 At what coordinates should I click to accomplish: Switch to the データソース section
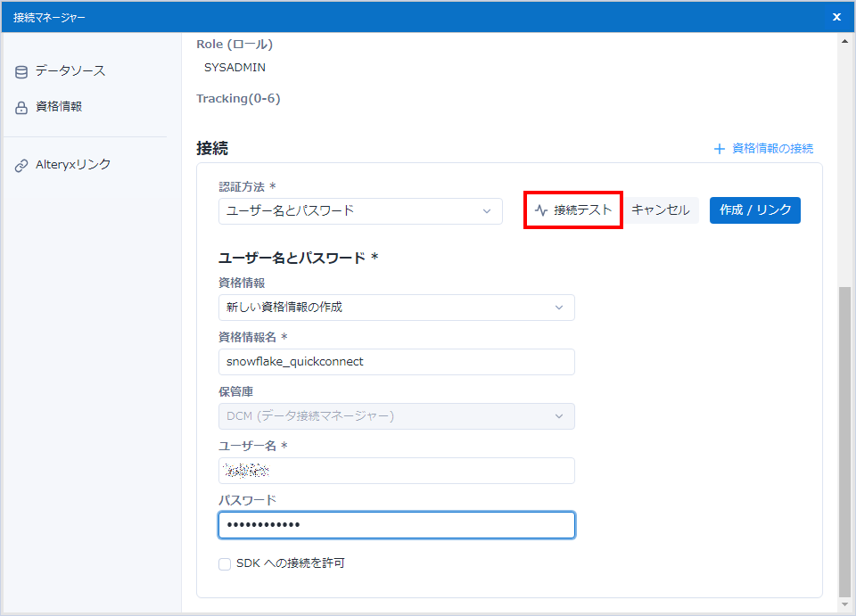[70, 70]
